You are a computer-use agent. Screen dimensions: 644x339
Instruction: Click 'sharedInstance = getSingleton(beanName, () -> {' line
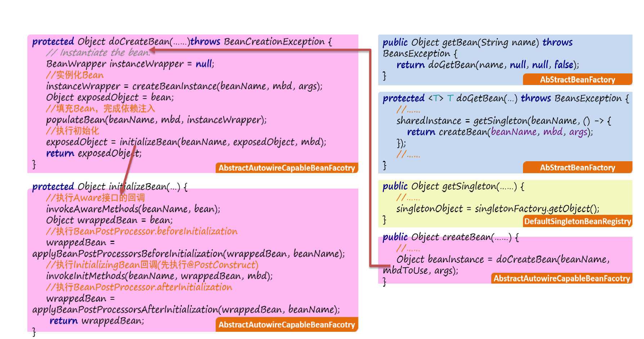[504, 121]
